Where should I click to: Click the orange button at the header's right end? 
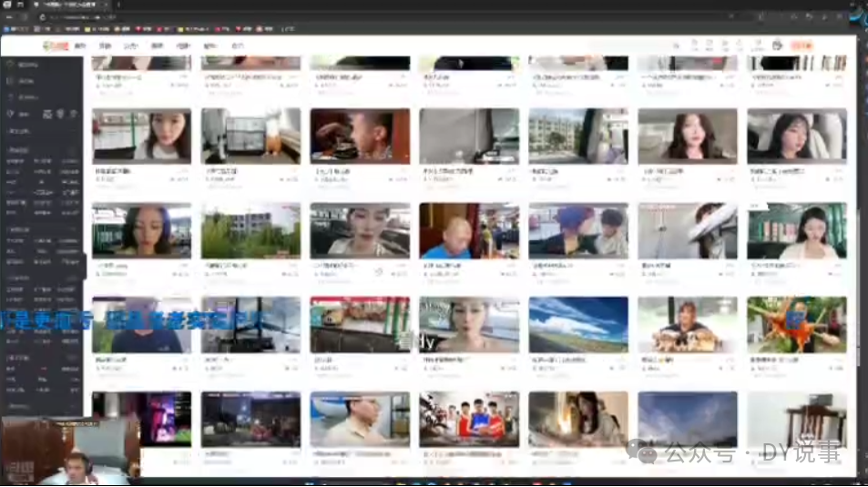802,46
